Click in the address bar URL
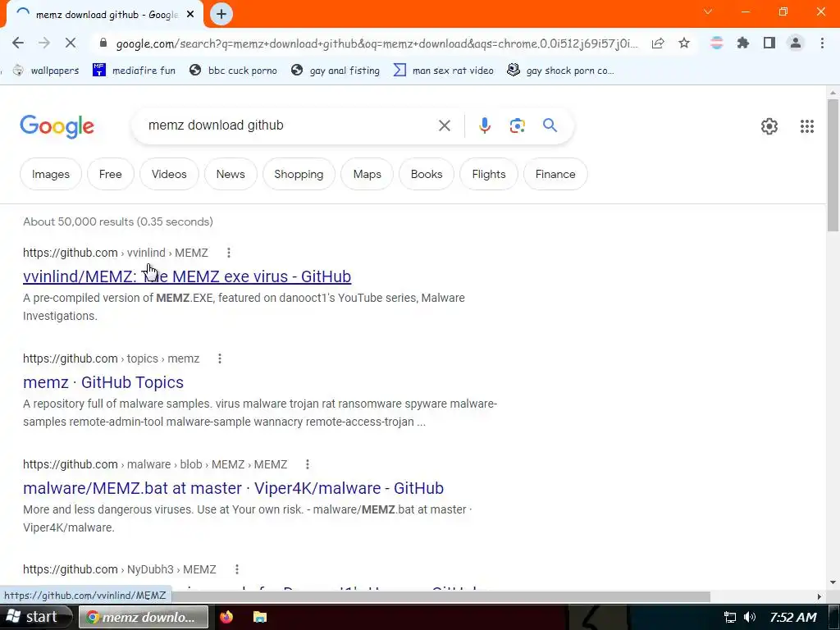Viewport: 840px width, 630px height. pos(377,43)
